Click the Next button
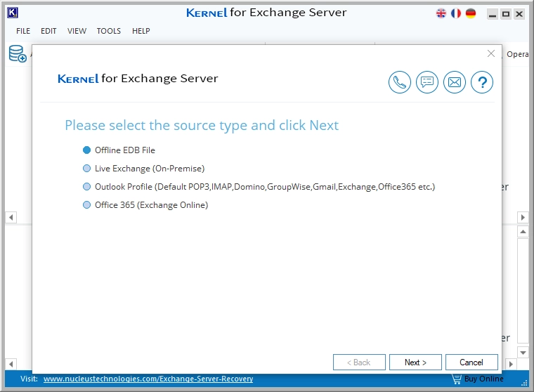The height and width of the screenshot is (392, 534). (415, 362)
